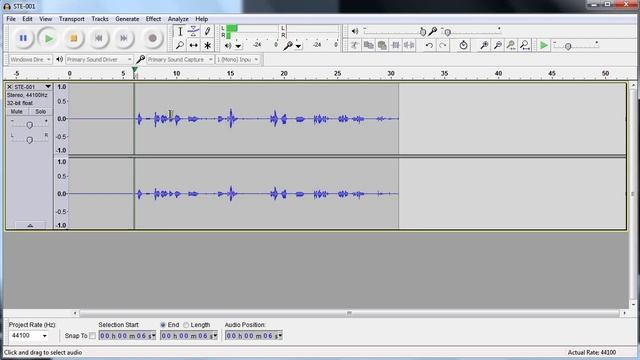Click the Undo arrow icon
Screen dimensions: 640x360
tap(429, 45)
